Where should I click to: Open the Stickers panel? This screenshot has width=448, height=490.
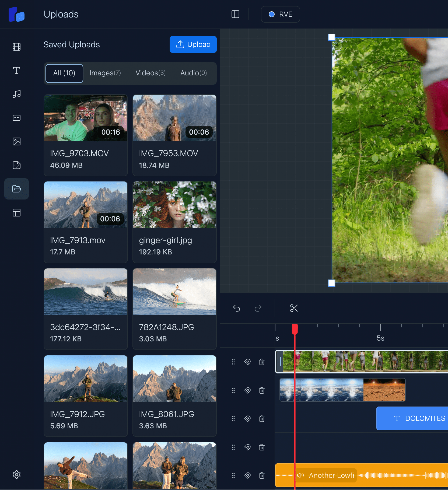click(x=16, y=165)
